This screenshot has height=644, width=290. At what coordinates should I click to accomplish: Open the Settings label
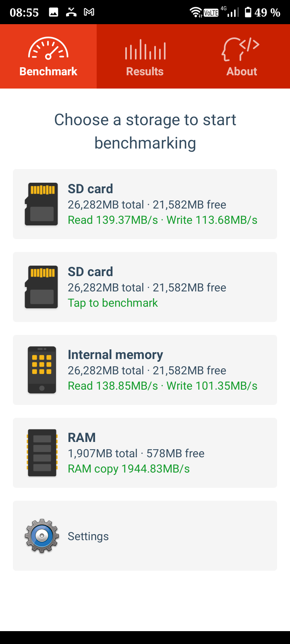coord(88,536)
